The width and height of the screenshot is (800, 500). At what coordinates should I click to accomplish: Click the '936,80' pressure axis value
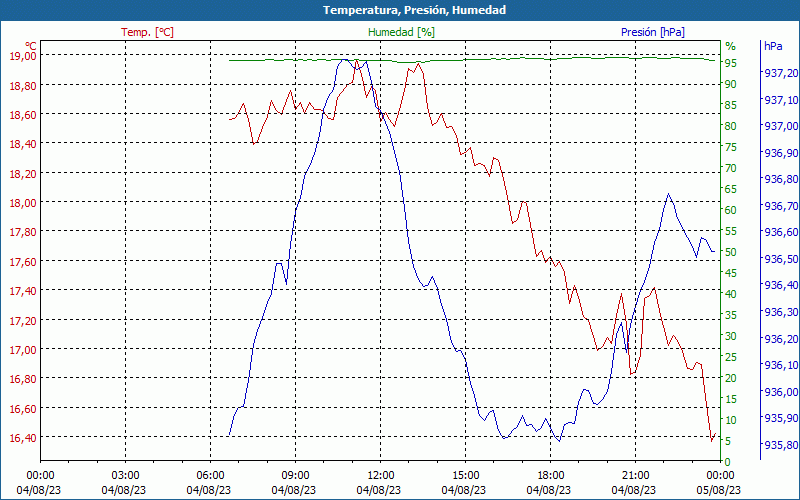[x=781, y=180]
